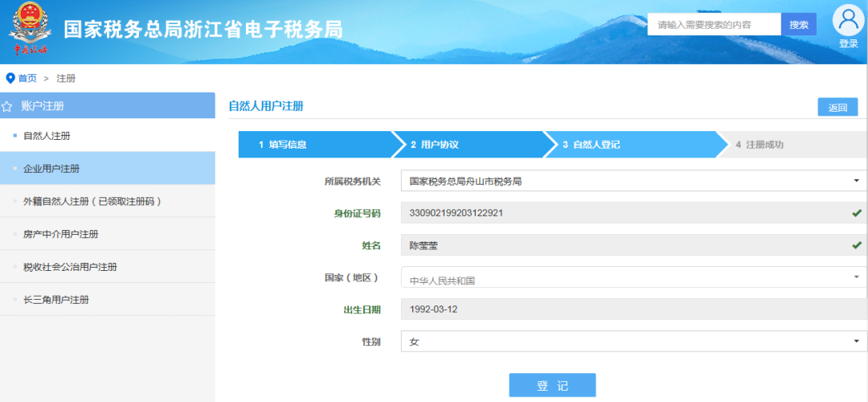Click the green checkmark beside ID number
The image size is (868, 402).
[857, 212]
